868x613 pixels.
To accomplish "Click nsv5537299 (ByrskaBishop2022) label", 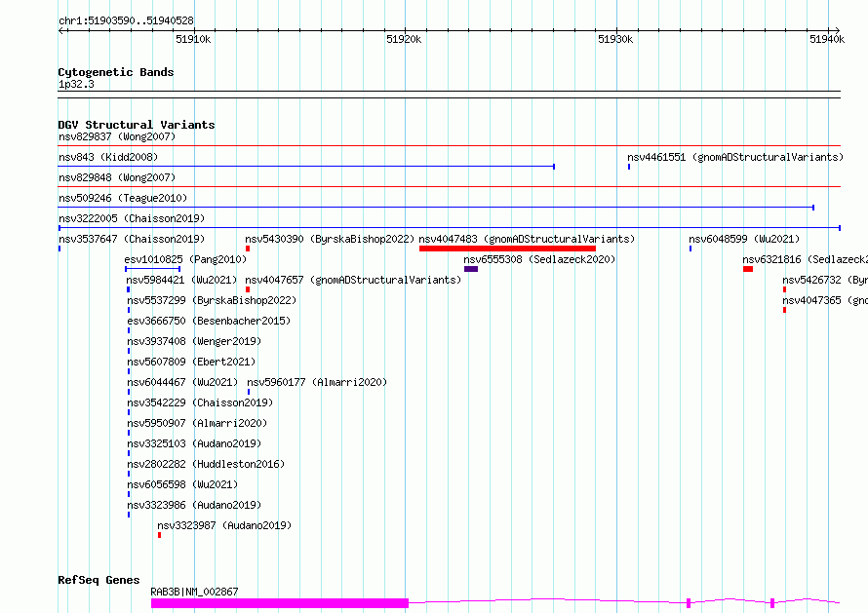I will click(x=212, y=300).
